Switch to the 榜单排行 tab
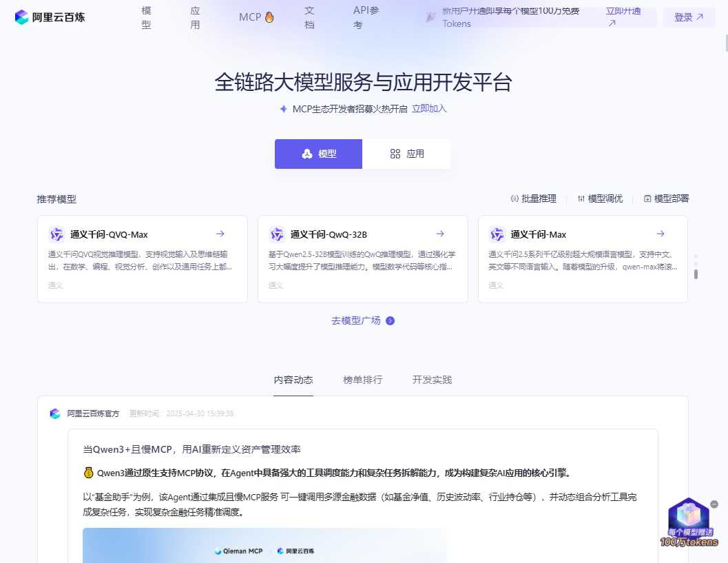 point(362,380)
